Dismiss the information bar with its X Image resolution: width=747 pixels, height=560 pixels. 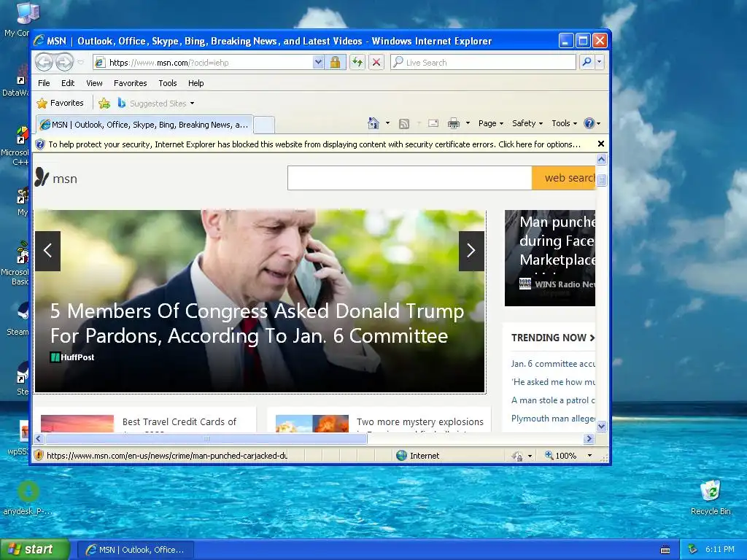click(x=601, y=144)
